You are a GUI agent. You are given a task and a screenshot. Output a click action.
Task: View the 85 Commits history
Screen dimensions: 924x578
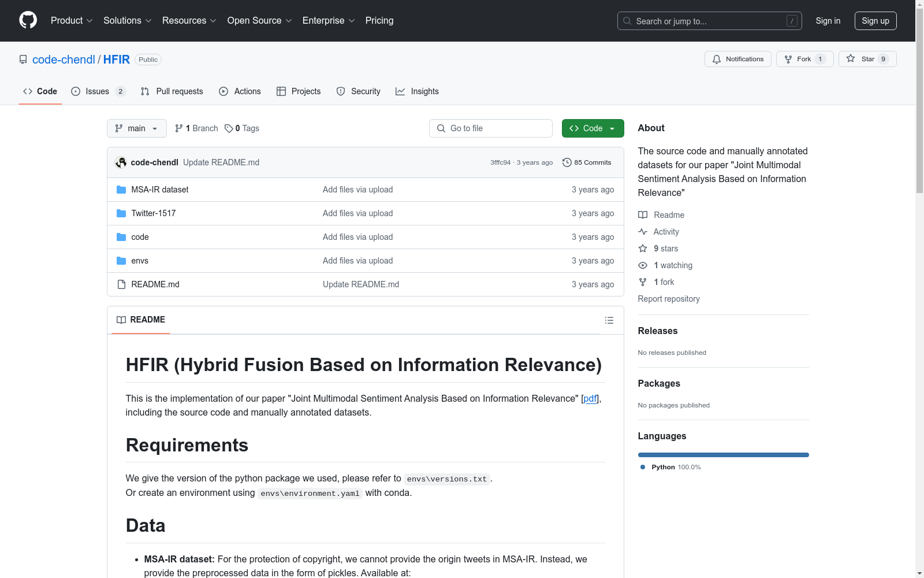coord(587,162)
